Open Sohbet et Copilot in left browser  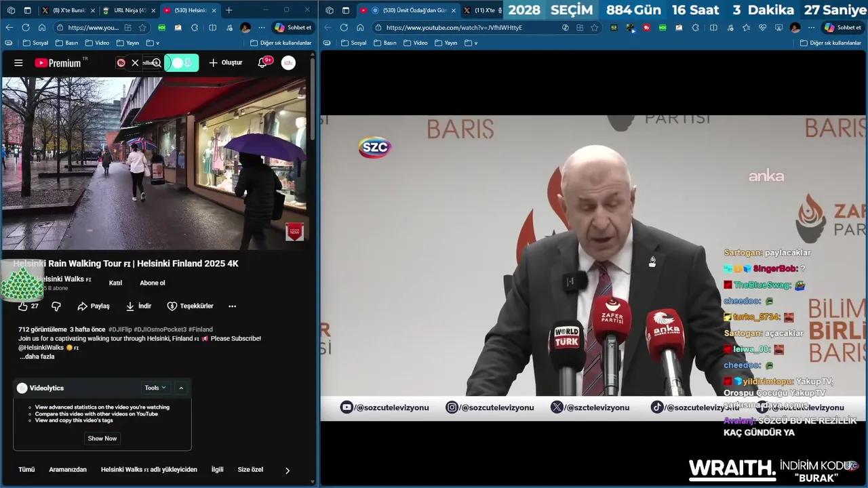coord(293,27)
